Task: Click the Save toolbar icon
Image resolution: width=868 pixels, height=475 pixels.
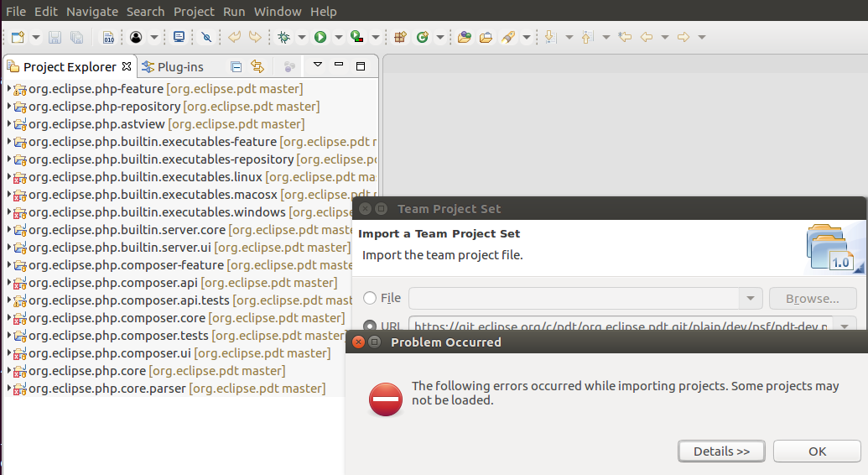Action: coord(55,37)
